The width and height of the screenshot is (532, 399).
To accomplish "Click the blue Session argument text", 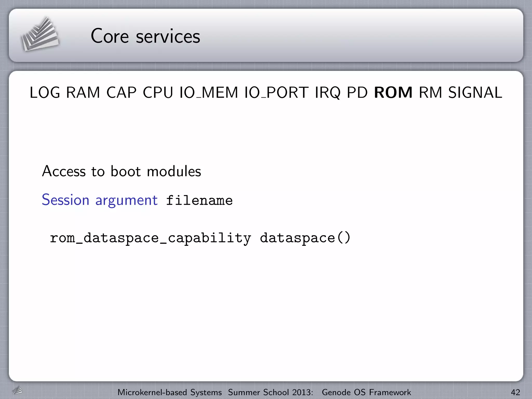I will (x=99, y=200).
